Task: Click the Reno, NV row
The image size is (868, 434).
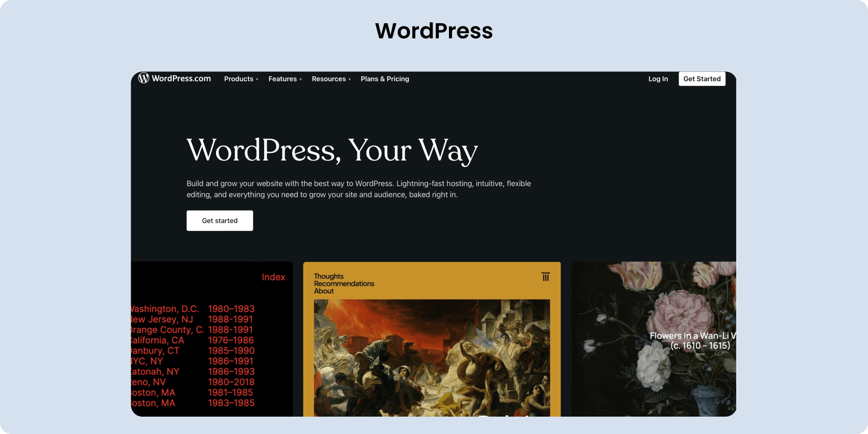Action: (193, 382)
